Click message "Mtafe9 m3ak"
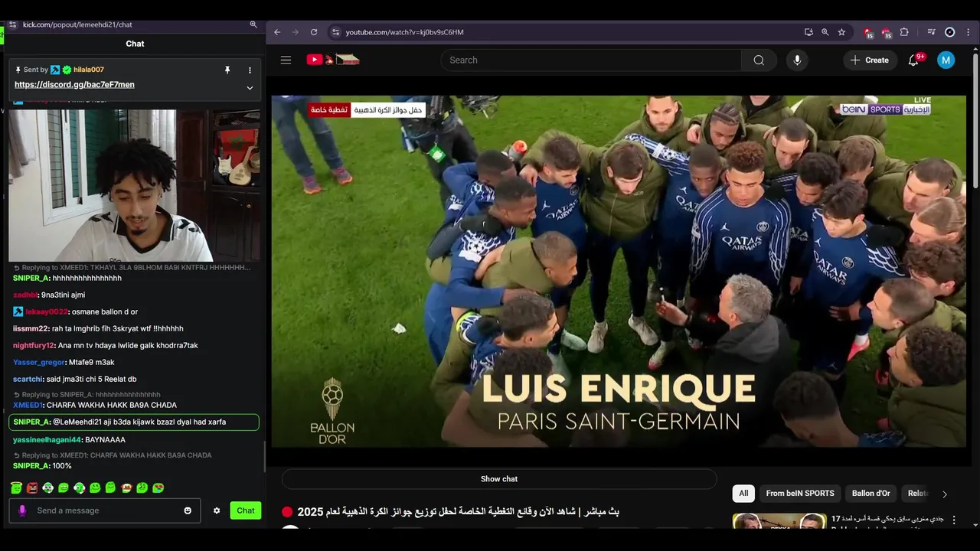Screen dimensions: 980x551 click(91, 362)
